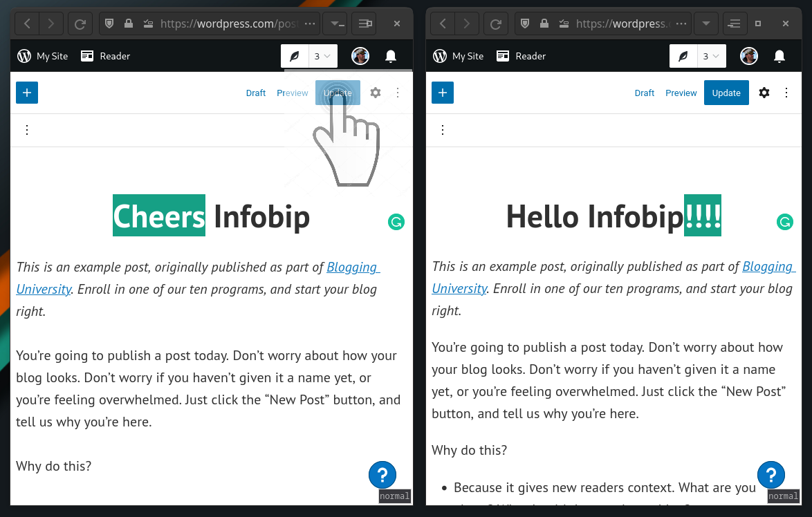
Task: Click padlock icon in left window address bar
Action: click(x=129, y=23)
